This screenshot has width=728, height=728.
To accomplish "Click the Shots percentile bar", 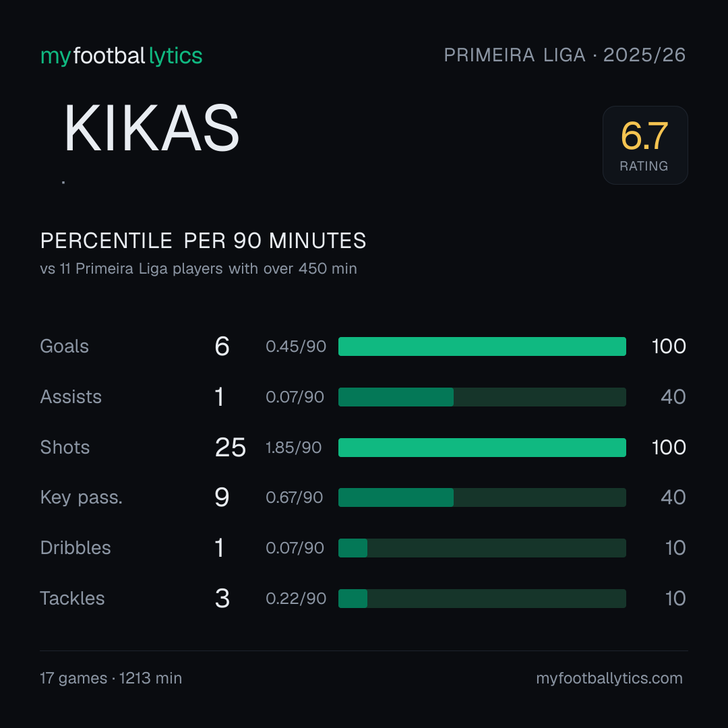I will tap(482, 448).
